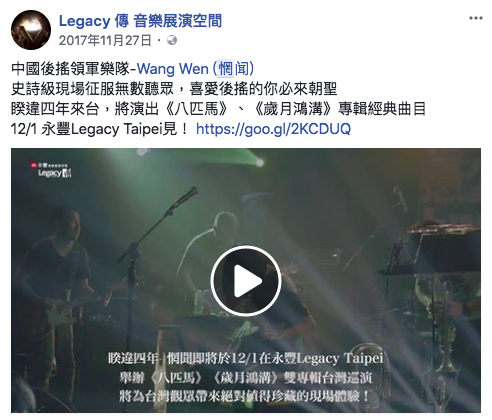Play the Wang Wen concert video
The image size is (492, 420).
[x=246, y=281]
